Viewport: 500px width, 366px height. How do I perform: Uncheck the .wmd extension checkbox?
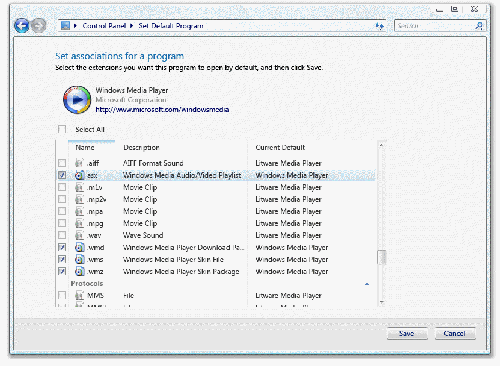tap(62, 247)
